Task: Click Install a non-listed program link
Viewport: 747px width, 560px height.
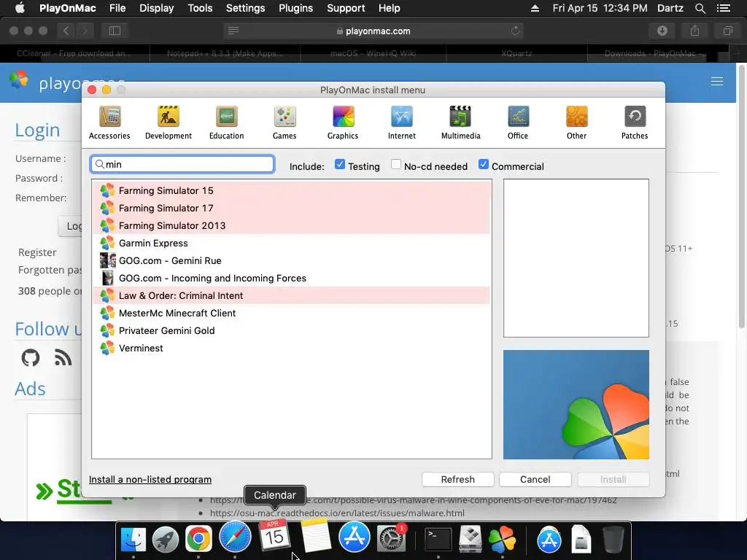Action: point(150,480)
